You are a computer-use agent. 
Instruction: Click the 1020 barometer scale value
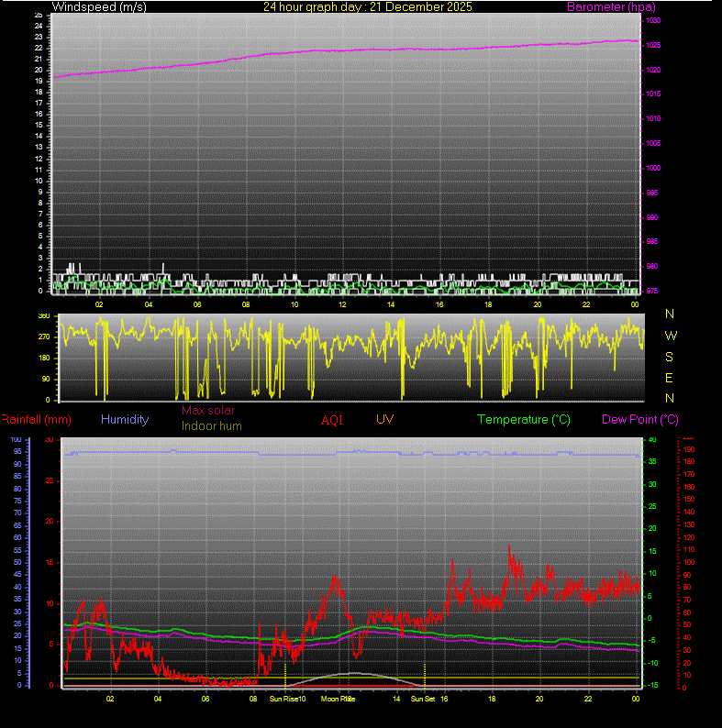(653, 70)
